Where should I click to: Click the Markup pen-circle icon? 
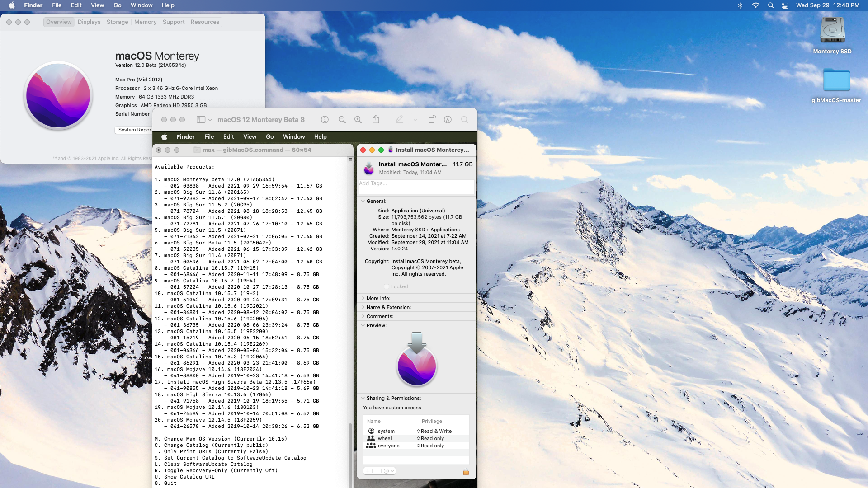(x=448, y=120)
